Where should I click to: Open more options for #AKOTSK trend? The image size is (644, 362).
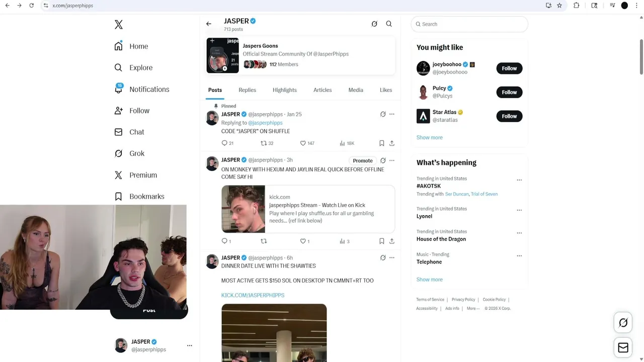(x=519, y=180)
